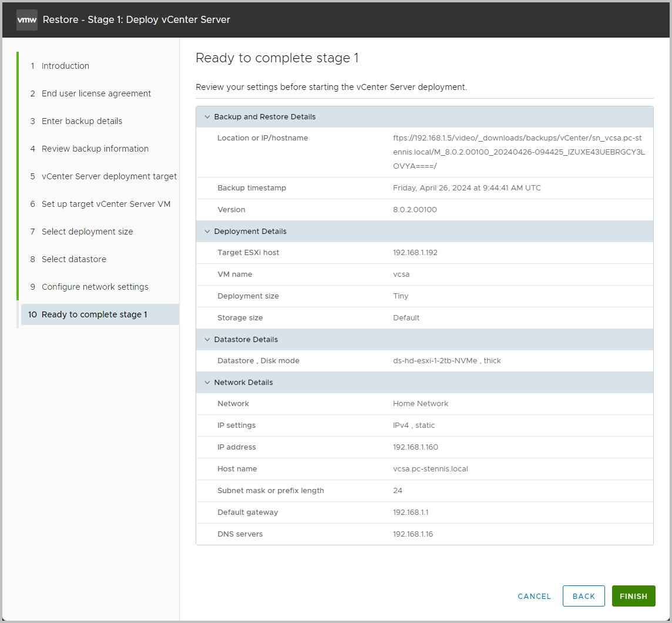Click the VMware logo in the title bar
The width and height of the screenshot is (672, 623).
[26, 19]
